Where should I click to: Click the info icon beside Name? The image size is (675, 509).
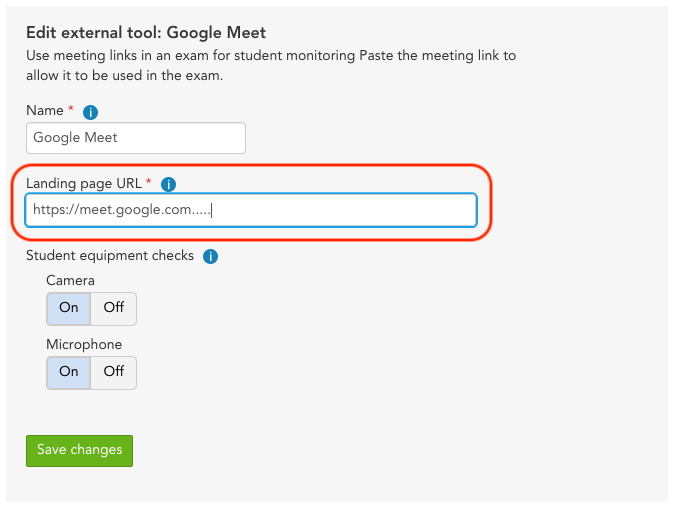[x=90, y=112]
